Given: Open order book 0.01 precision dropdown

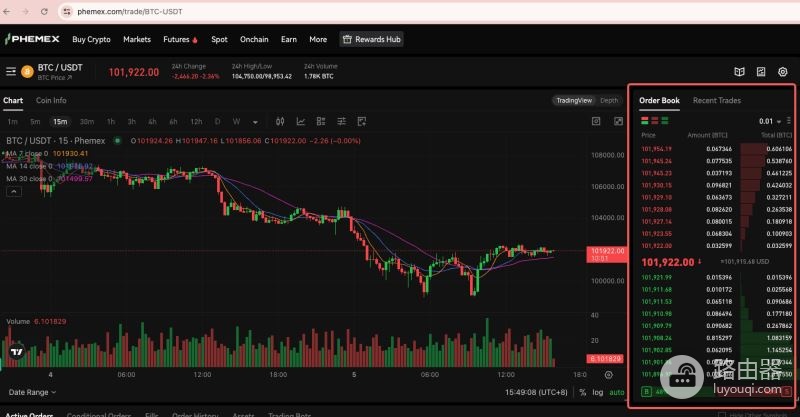Looking at the screenshot, I should coord(770,121).
